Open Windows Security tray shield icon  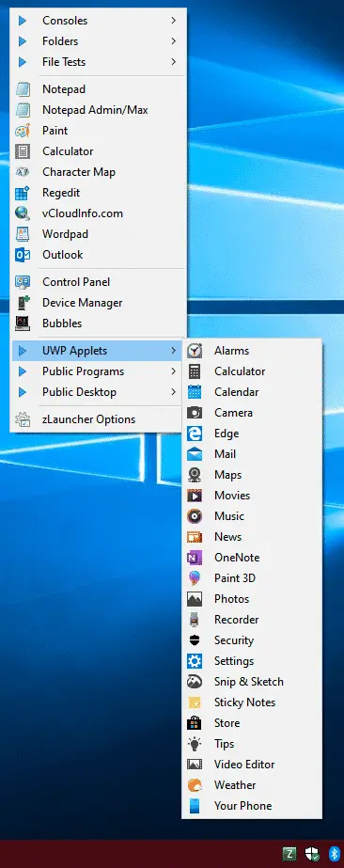click(x=312, y=854)
